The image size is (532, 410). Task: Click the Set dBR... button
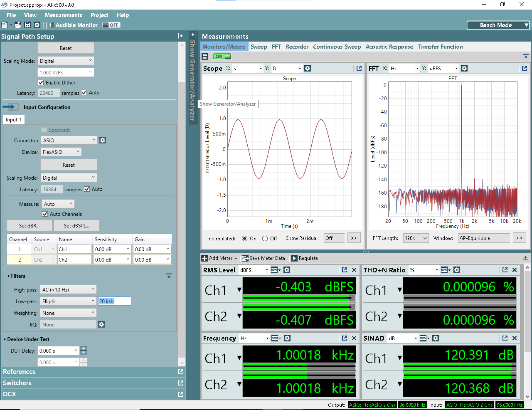(30, 225)
